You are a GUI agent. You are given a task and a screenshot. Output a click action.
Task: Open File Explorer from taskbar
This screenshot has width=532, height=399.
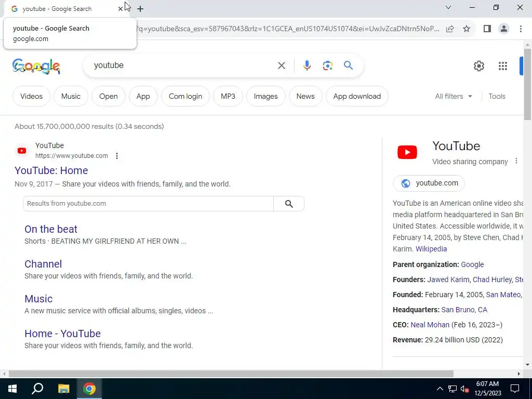[x=63, y=389]
